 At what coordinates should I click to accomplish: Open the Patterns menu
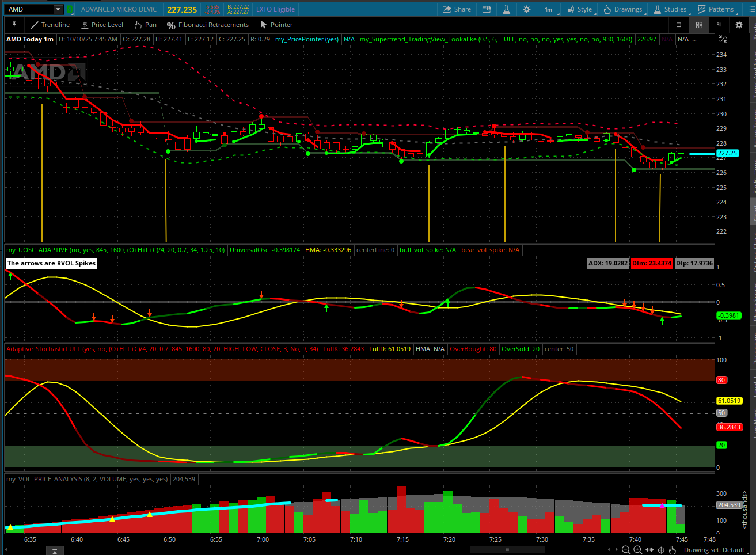[716, 9]
